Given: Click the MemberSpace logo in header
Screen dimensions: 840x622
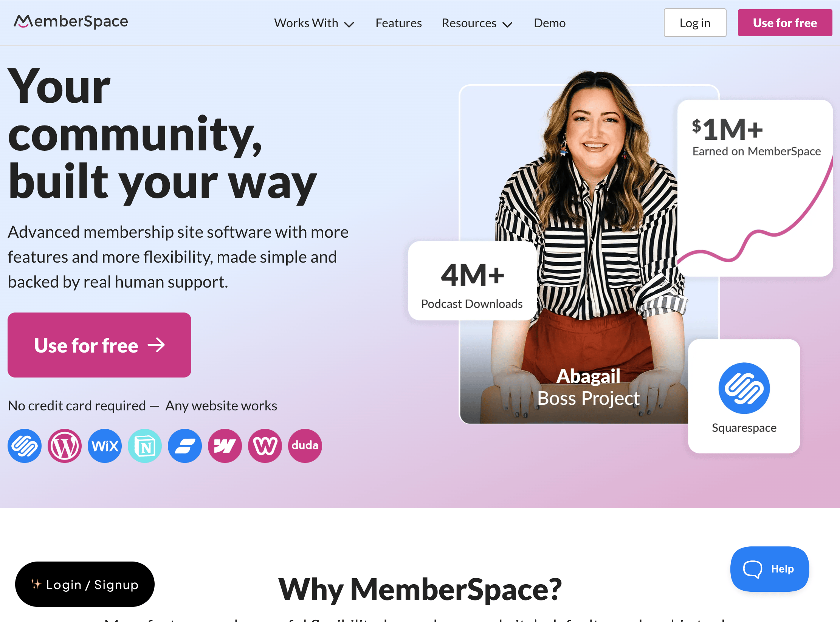Looking at the screenshot, I should coord(71,22).
